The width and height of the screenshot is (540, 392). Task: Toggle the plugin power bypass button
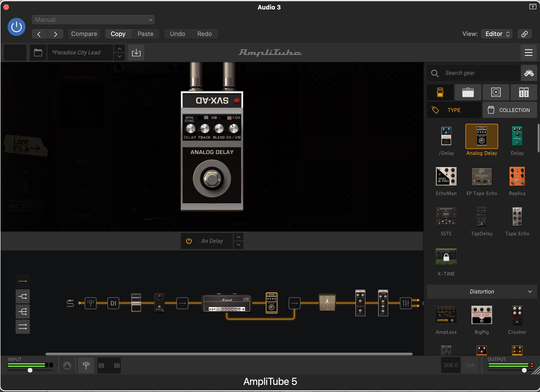click(16, 27)
